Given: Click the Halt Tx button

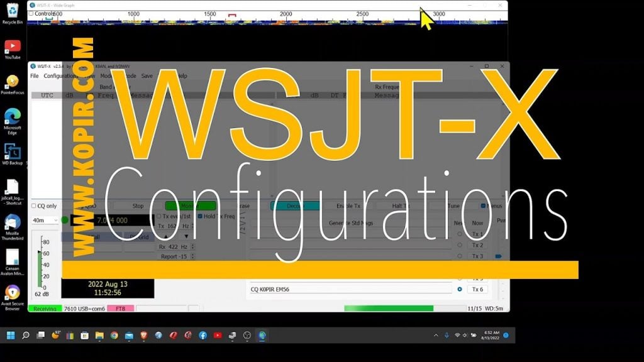Looking at the screenshot, I should tap(401, 206).
